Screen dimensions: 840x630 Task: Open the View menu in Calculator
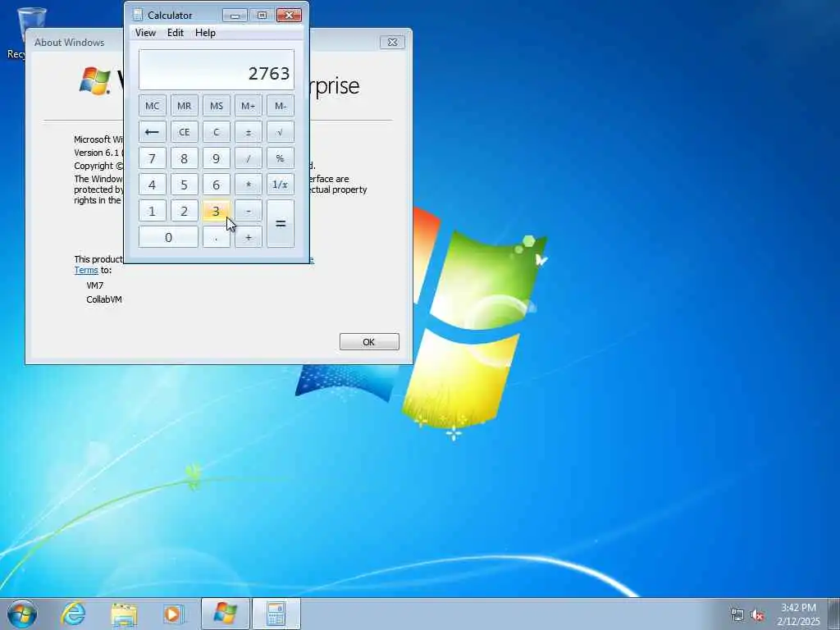145,33
